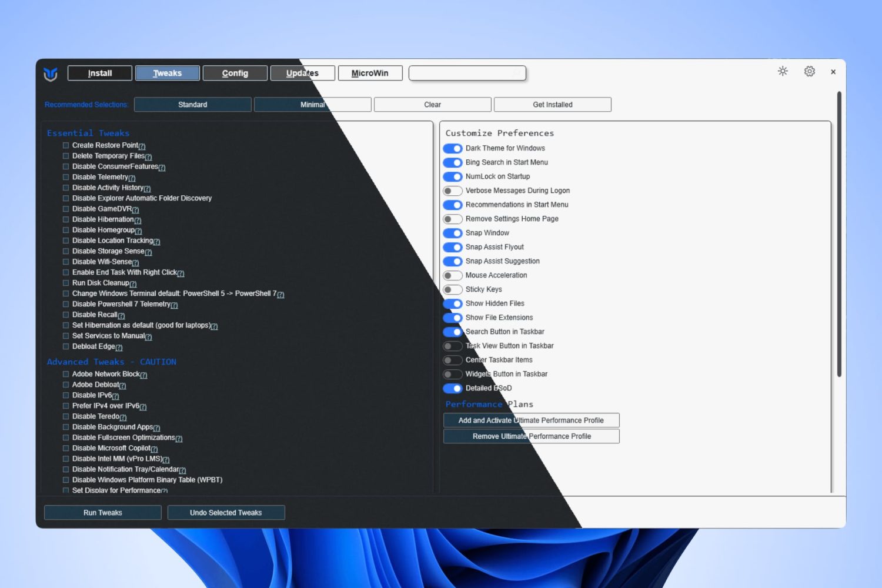Toggle Recommendations in Start Menu
Image resolution: width=882 pixels, height=588 pixels.
(453, 205)
